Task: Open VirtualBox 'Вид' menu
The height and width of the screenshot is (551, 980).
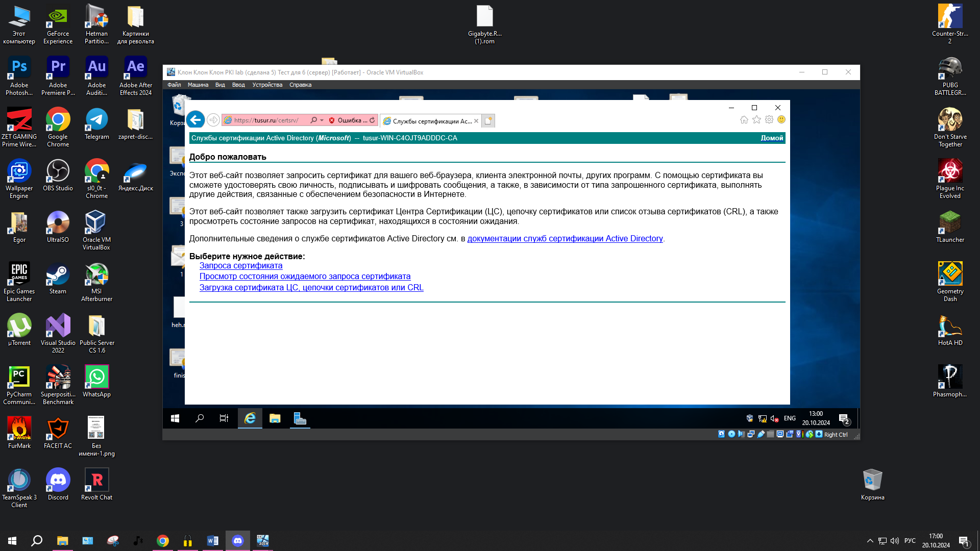Action: (x=220, y=85)
